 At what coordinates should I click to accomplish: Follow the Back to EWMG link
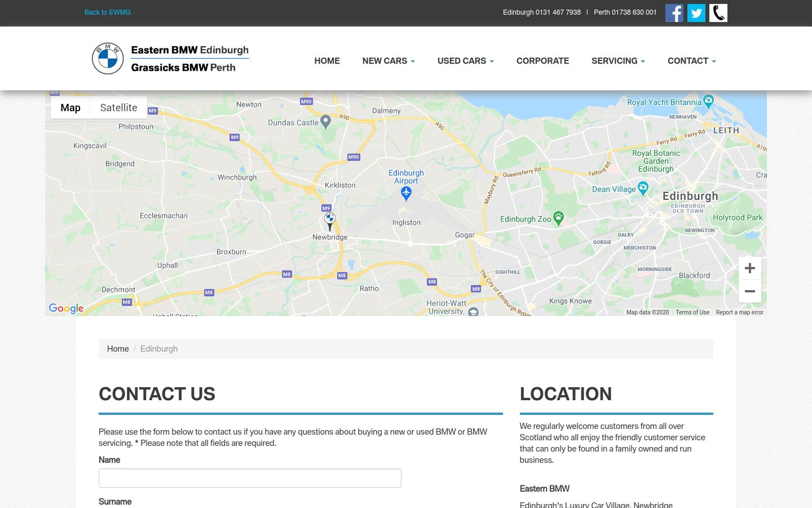[x=108, y=12]
